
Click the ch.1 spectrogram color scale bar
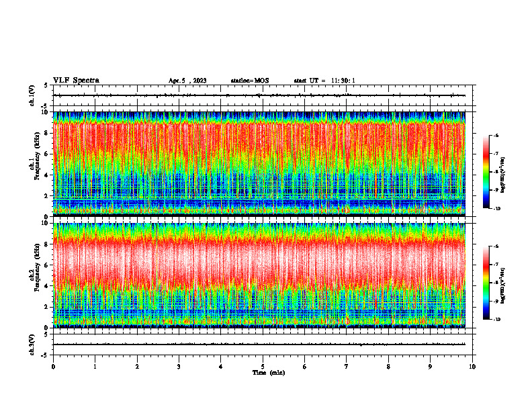486,172
